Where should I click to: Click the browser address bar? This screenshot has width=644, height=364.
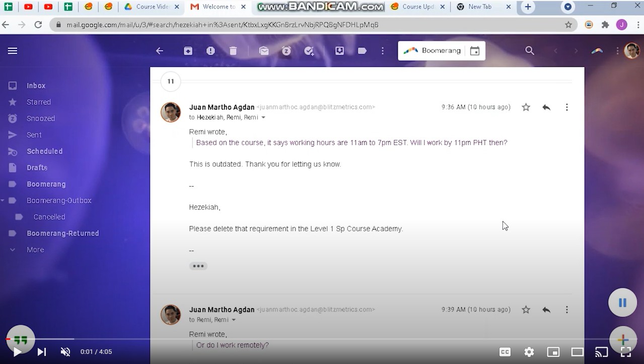pos(302,25)
